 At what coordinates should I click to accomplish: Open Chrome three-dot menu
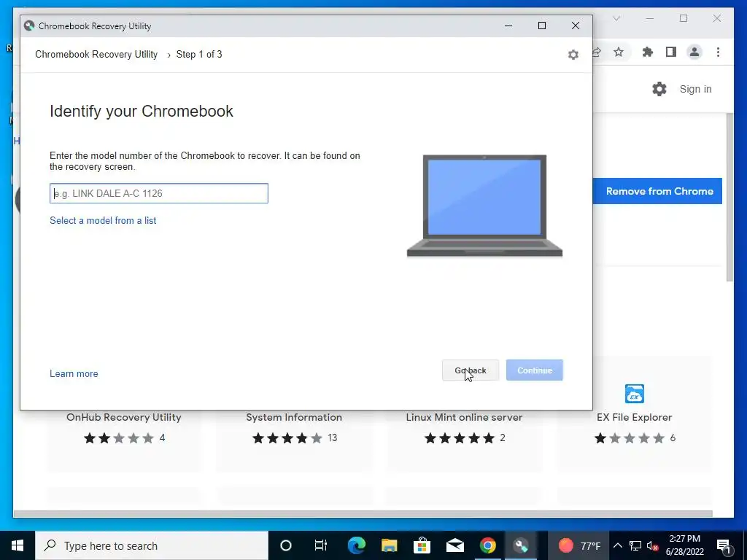click(x=718, y=52)
